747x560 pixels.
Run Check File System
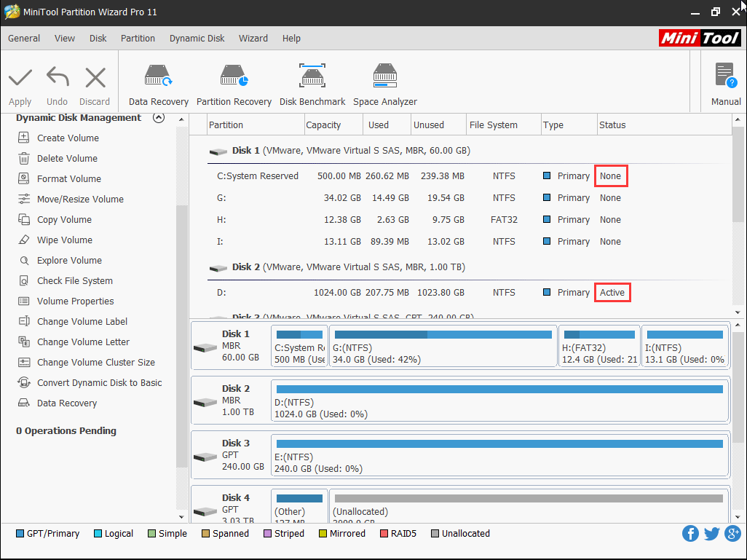(x=75, y=280)
